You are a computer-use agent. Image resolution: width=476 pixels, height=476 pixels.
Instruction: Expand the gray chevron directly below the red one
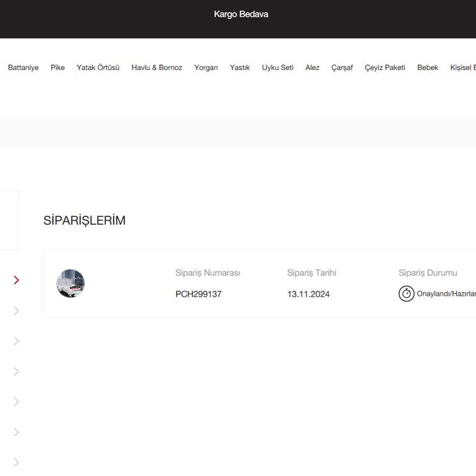coord(16,311)
